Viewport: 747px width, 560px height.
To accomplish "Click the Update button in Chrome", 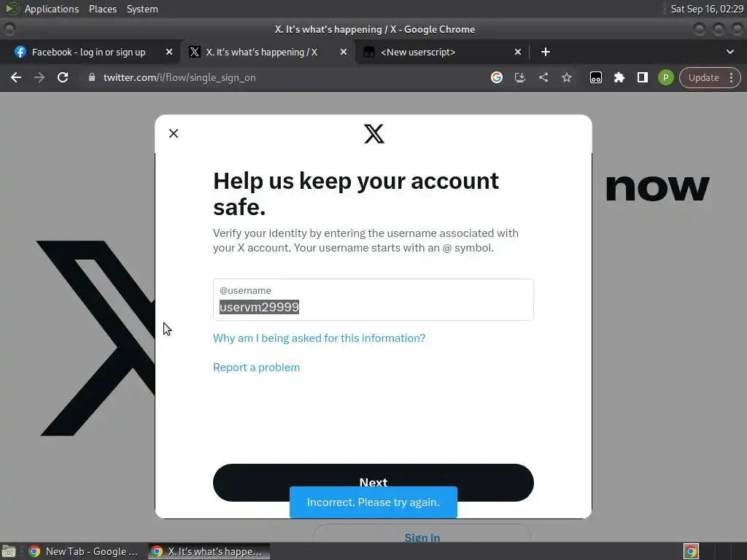I will 703,77.
